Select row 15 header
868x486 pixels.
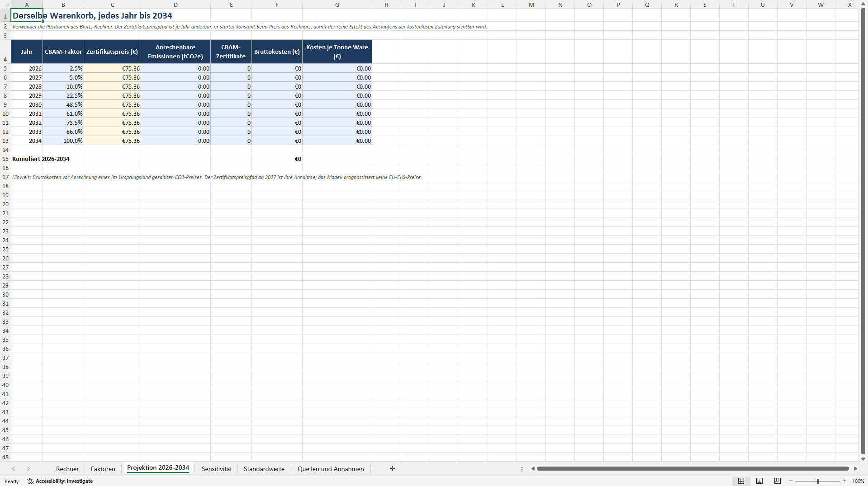[x=5, y=159]
